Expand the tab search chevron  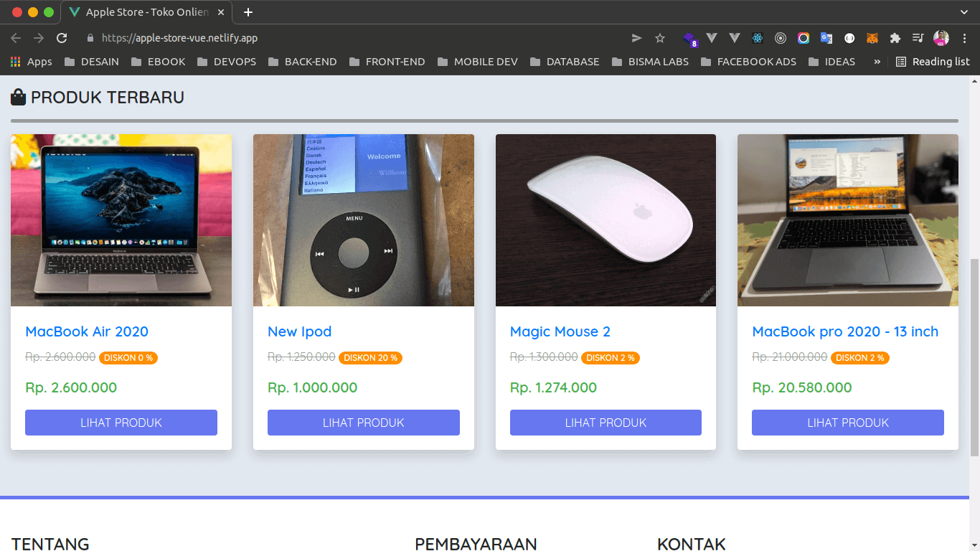click(964, 12)
